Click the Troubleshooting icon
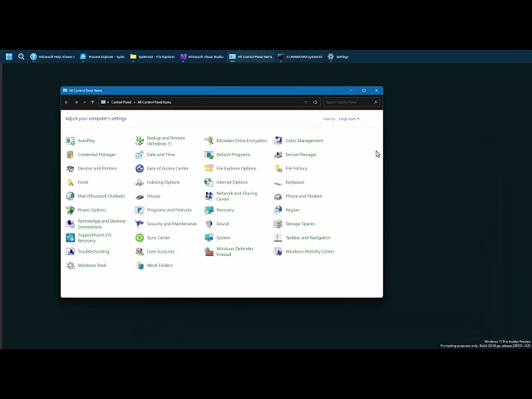 [70, 252]
